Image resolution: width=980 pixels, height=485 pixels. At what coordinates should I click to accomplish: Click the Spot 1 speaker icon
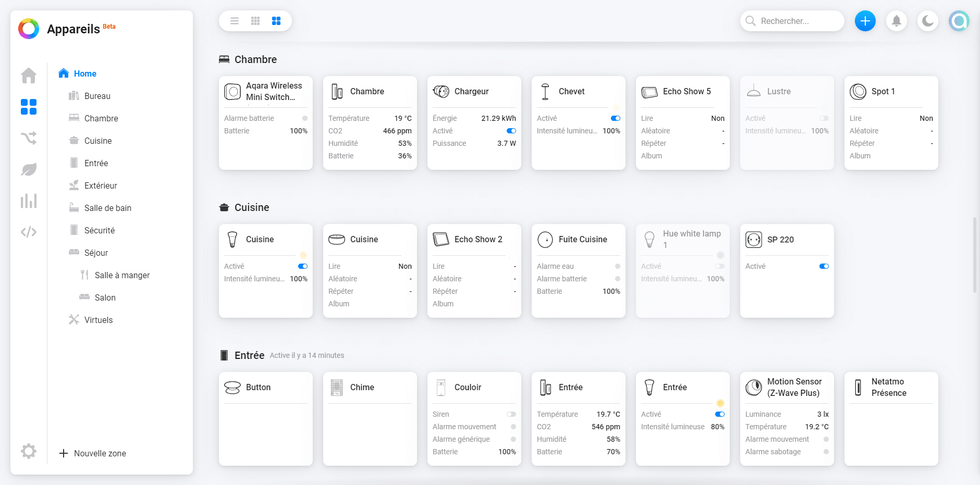[x=858, y=92]
